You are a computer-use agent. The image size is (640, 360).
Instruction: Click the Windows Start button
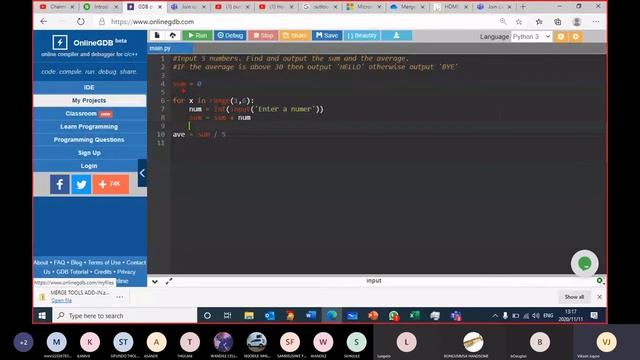tap(42, 316)
